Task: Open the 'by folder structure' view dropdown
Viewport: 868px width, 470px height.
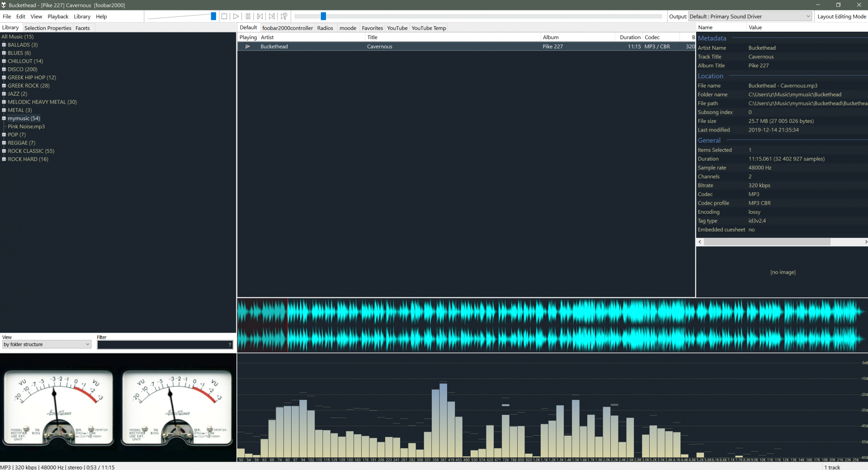Action: click(x=47, y=344)
